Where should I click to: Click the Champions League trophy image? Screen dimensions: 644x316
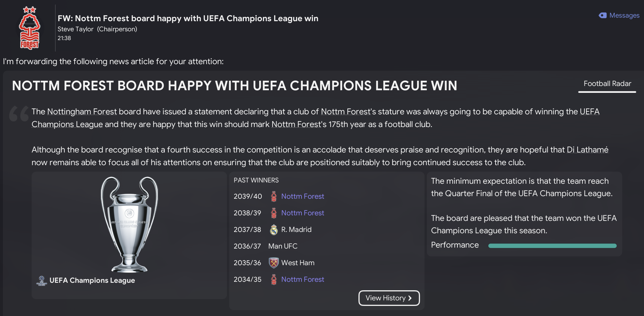pos(129,224)
